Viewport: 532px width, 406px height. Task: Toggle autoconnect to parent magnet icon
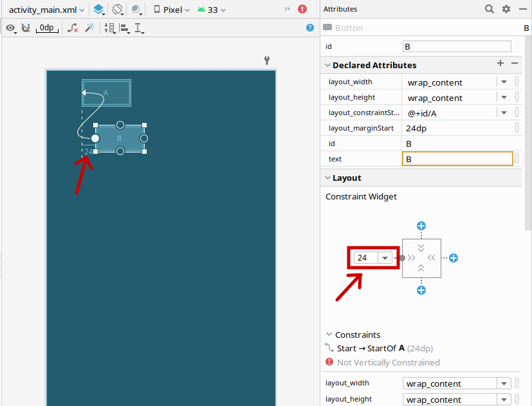(26, 28)
